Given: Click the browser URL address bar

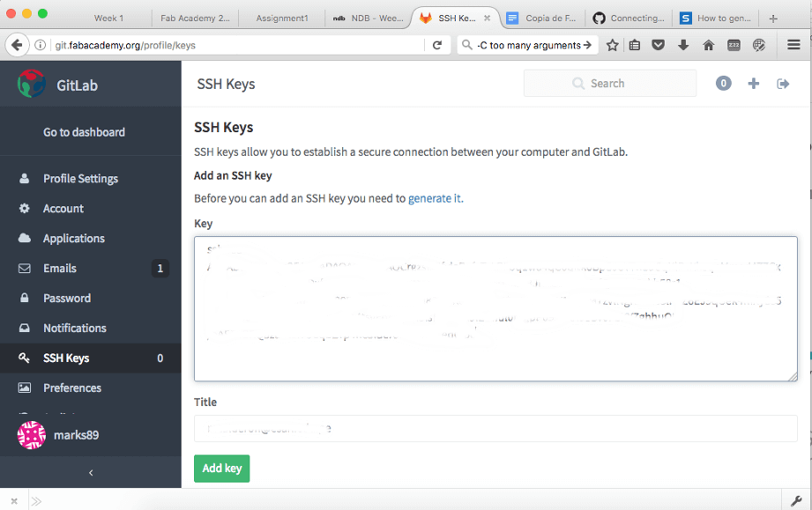Looking at the screenshot, I should 238,45.
